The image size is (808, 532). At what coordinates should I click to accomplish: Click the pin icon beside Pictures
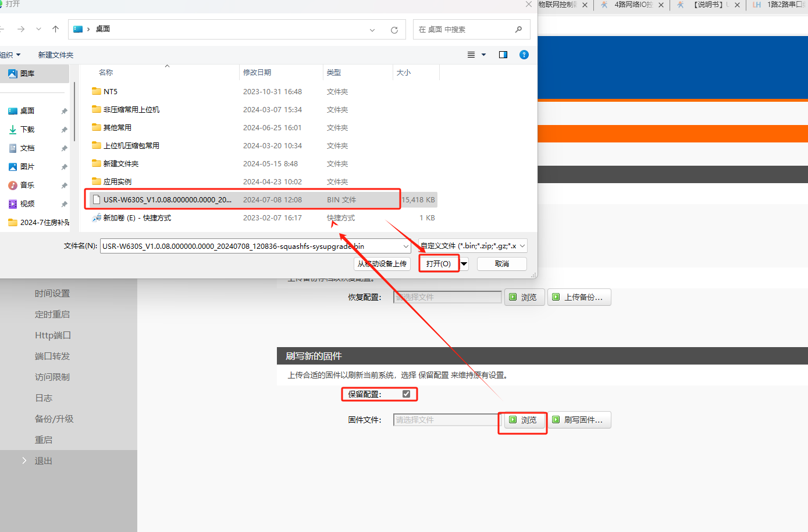[64, 167]
